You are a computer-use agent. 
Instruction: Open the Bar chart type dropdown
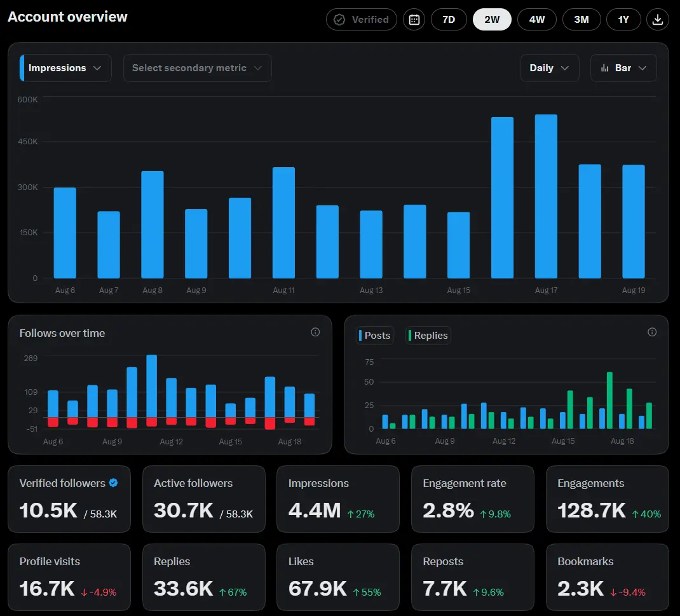(623, 68)
